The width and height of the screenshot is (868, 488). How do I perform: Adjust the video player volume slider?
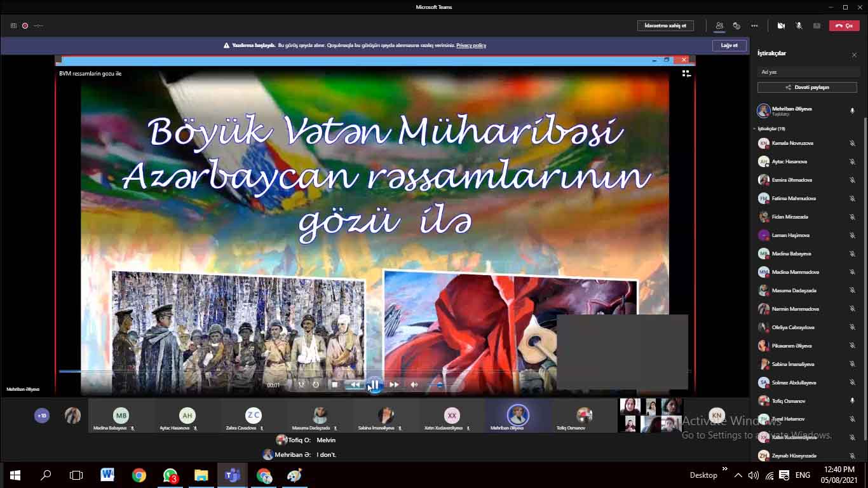click(439, 385)
